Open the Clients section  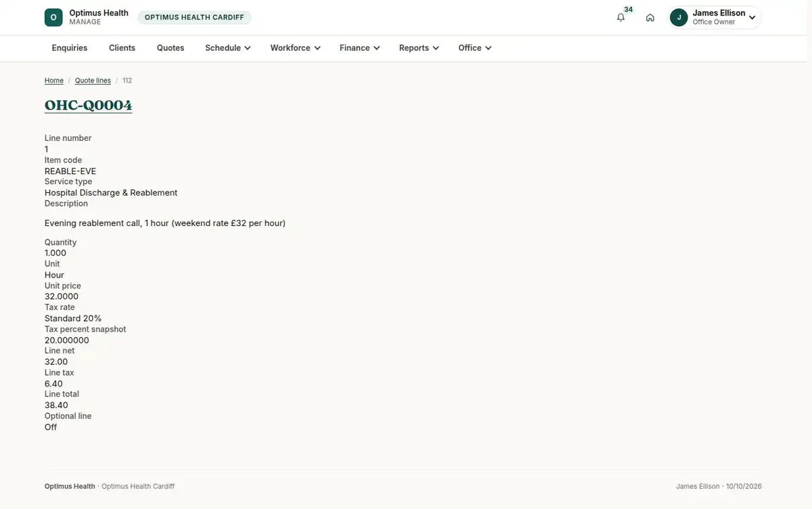(x=122, y=48)
